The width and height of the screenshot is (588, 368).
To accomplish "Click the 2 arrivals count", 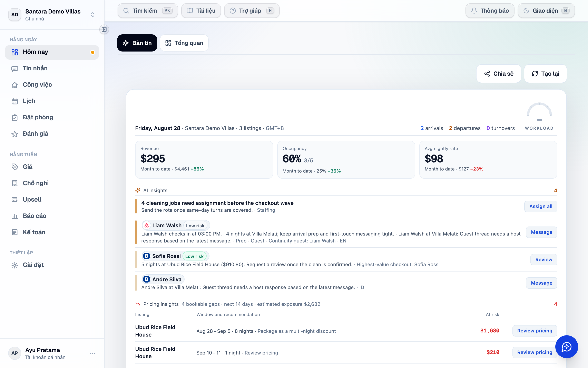I will 432,128.
